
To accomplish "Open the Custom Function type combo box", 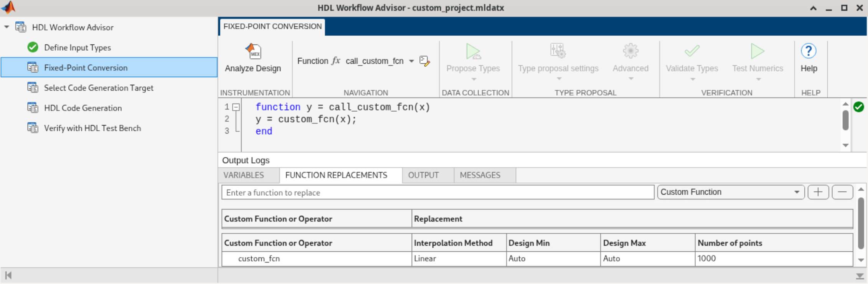I will [x=731, y=192].
